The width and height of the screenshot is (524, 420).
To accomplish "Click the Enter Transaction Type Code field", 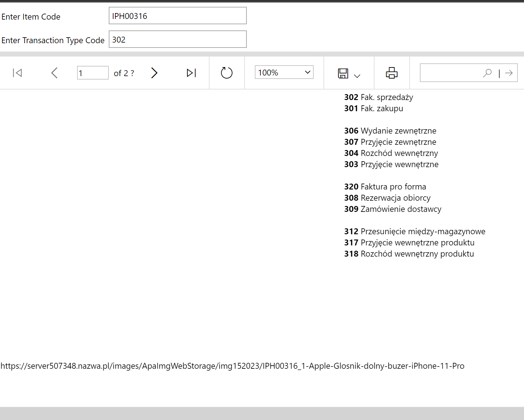I will (x=177, y=39).
